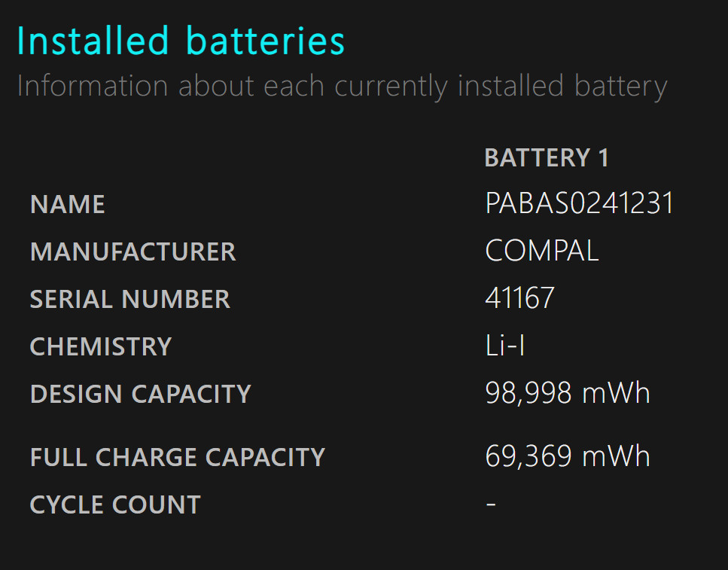728x570 pixels.
Task: Click the word batteries in the title
Action: tap(265, 41)
